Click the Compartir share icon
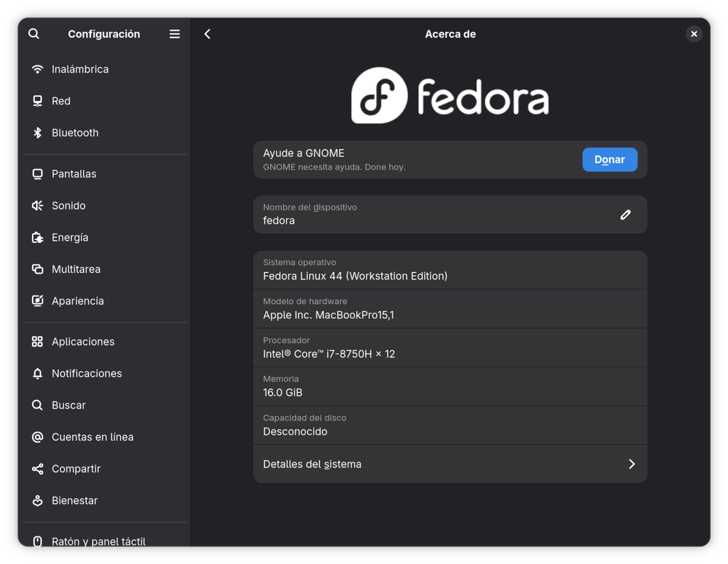This screenshot has height=564, width=728. [38, 469]
